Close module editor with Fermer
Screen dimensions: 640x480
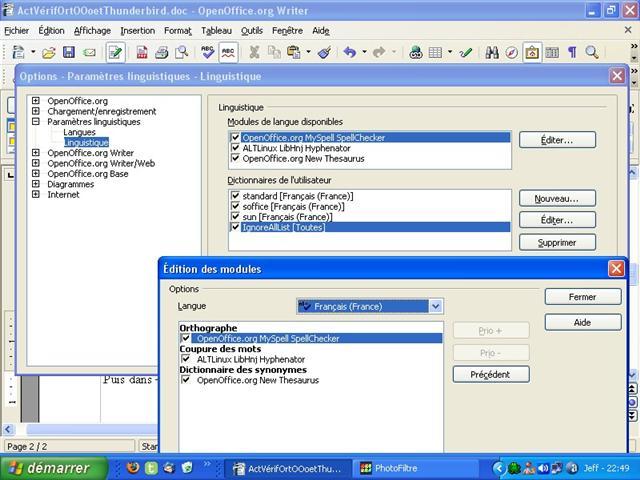[583, 297]
